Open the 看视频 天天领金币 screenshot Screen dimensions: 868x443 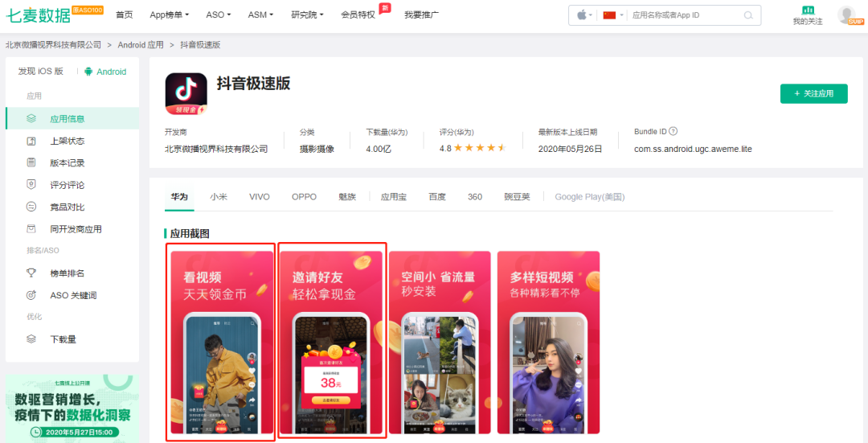click(x=221, y=342)
